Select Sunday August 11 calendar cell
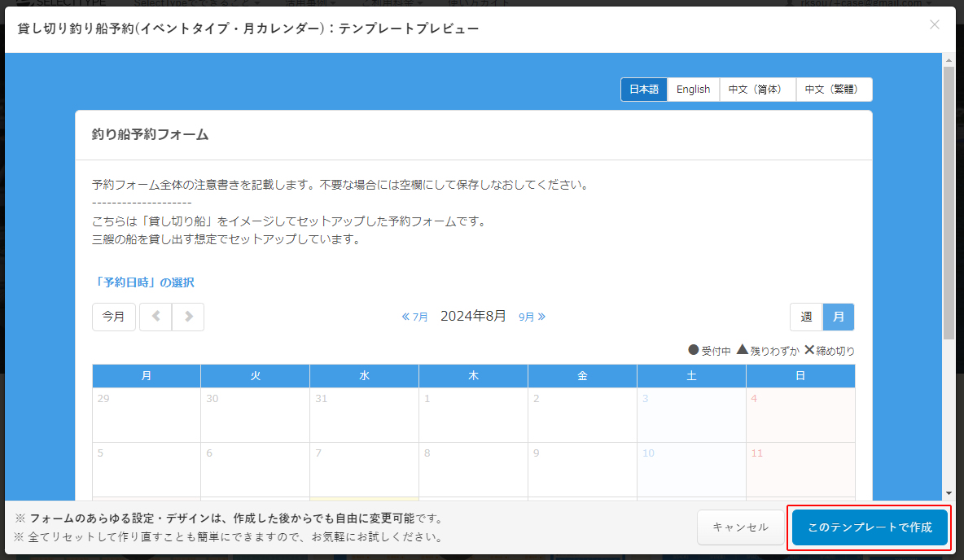This screenshot has height=560, width=964. (x=800, y=470)
